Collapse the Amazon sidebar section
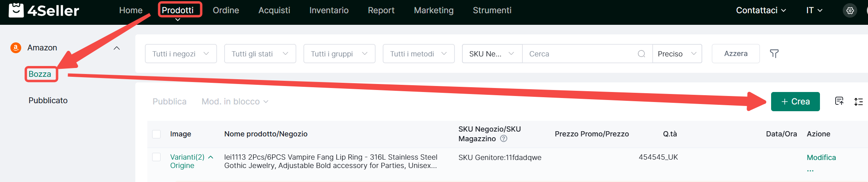The image size is (868, 182). click(x=117, y=48)
